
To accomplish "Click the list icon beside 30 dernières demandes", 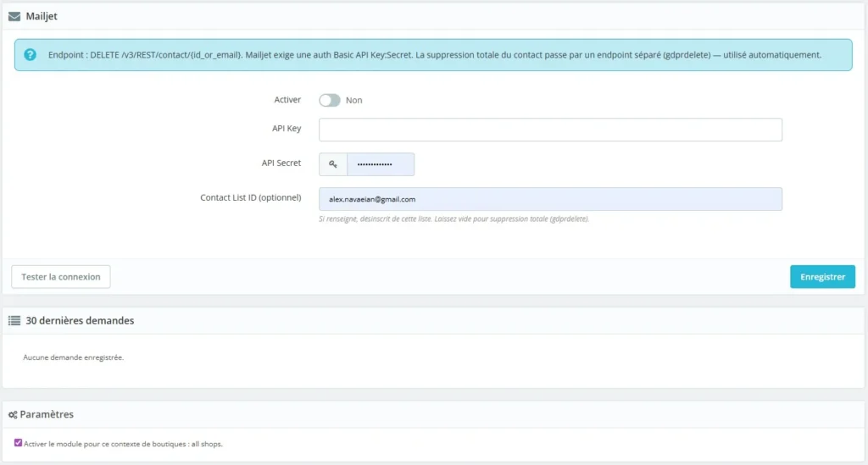I will tap(14, 321).
